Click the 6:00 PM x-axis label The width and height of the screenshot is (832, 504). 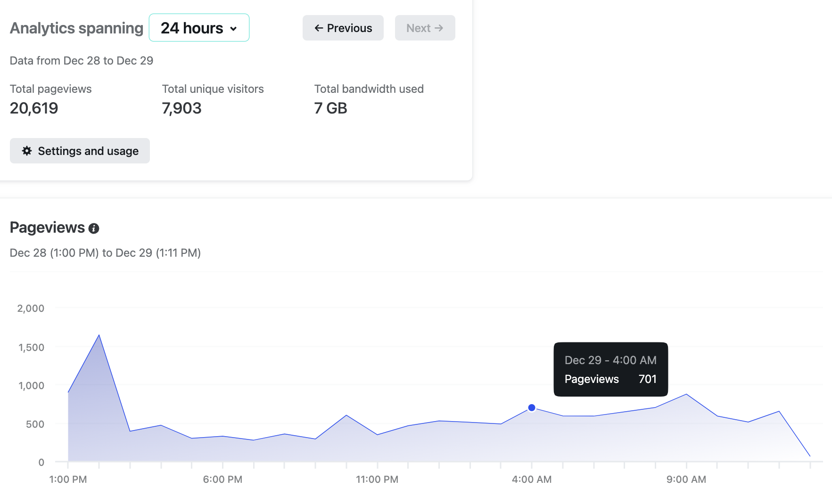coord(222,480)
